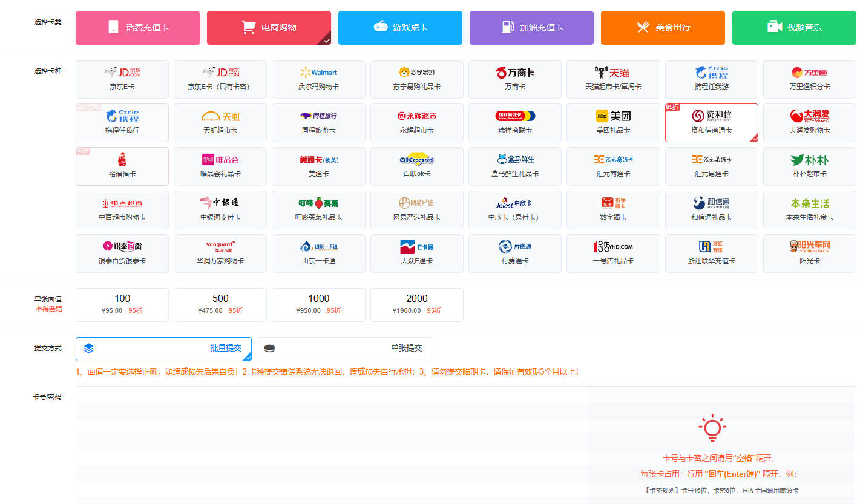Pick the 美通卡 card

[318, 166]
